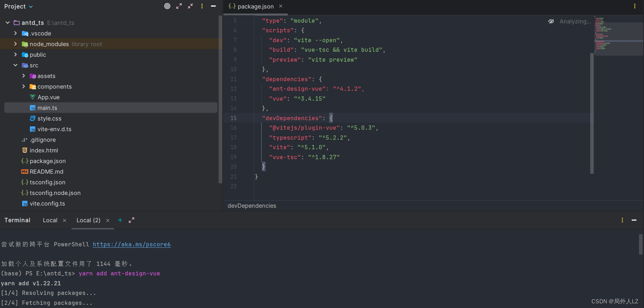Select style.css in the project tree

tap(50, 118)
